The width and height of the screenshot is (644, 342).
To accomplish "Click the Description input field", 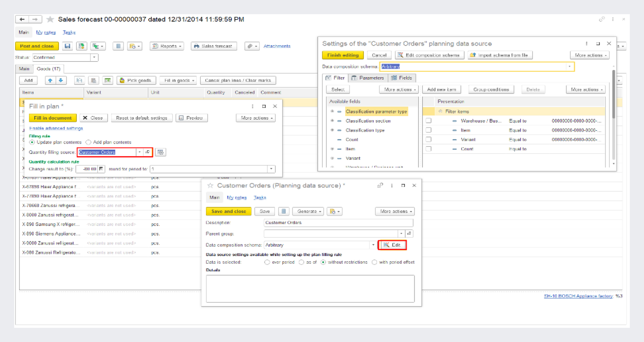I will tap(338, 222).
